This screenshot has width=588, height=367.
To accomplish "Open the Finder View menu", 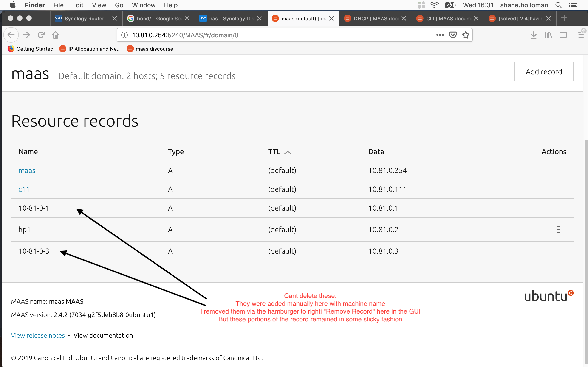I will pos(99,5).
